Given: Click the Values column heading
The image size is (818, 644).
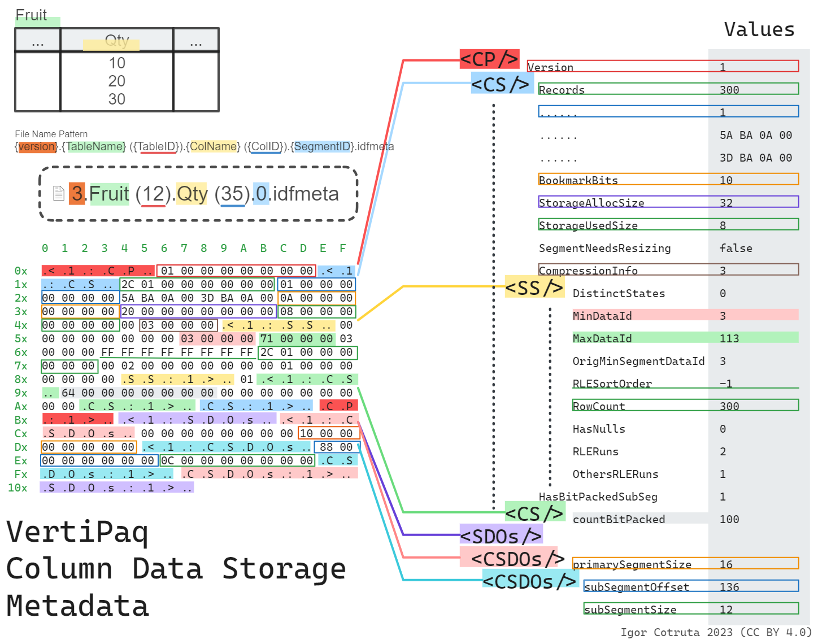Looking at the screenshot, I should click(759, 29).
